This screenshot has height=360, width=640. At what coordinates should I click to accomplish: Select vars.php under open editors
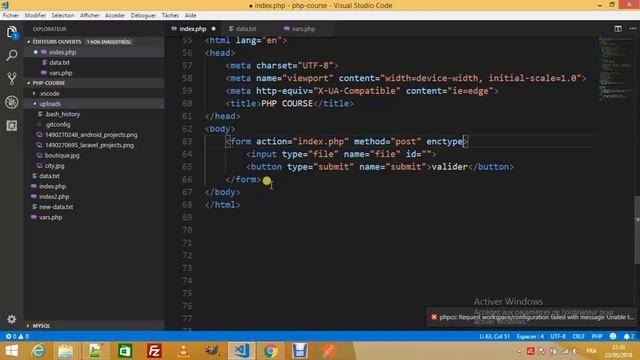(60, 73)
